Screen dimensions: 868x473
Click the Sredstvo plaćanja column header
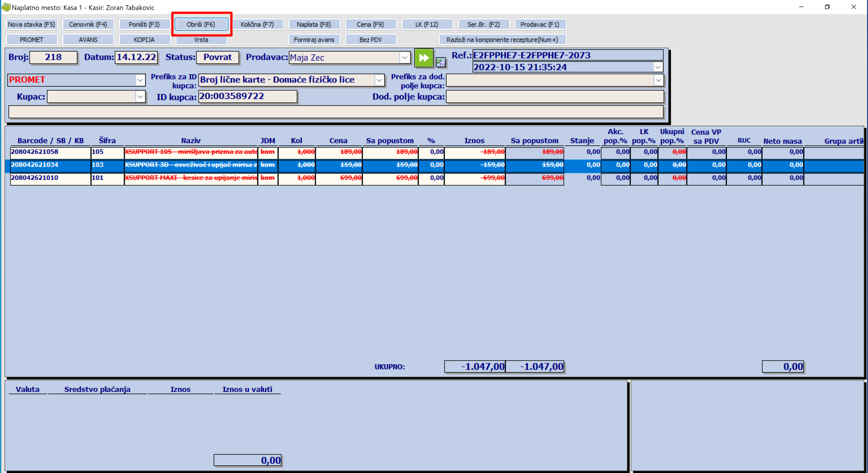(97, 389)
